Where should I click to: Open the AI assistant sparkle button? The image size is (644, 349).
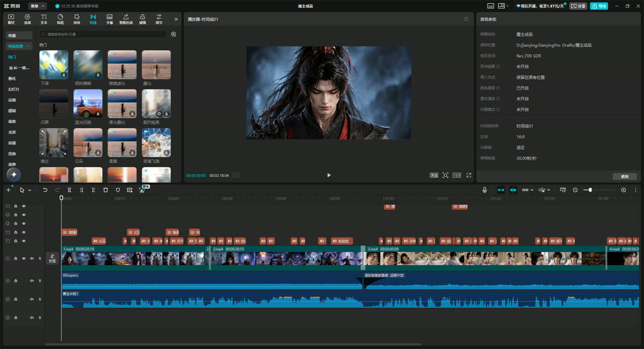14,175
